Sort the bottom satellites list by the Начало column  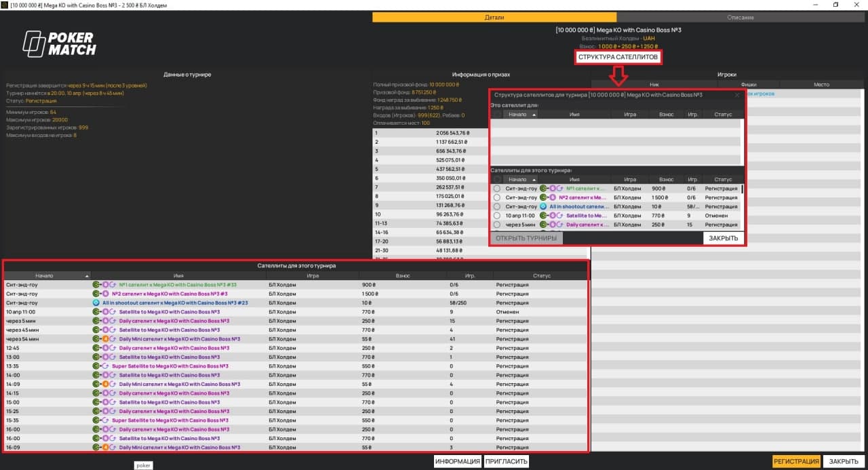coord(47,276)
